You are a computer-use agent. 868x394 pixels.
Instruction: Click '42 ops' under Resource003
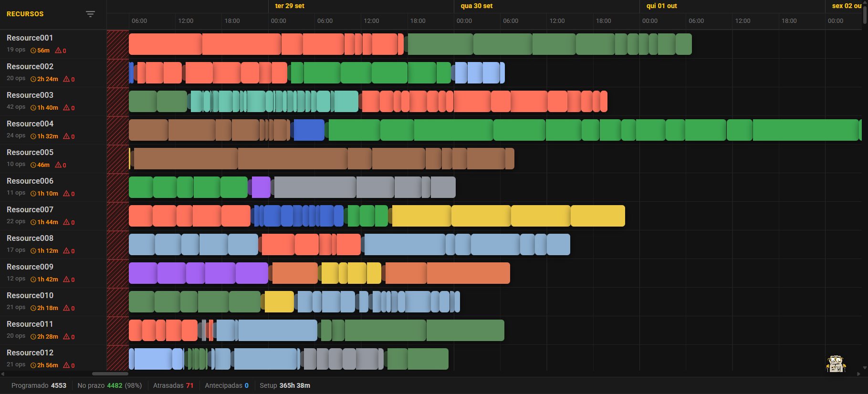pyautogui.click(x=16, y=107)
